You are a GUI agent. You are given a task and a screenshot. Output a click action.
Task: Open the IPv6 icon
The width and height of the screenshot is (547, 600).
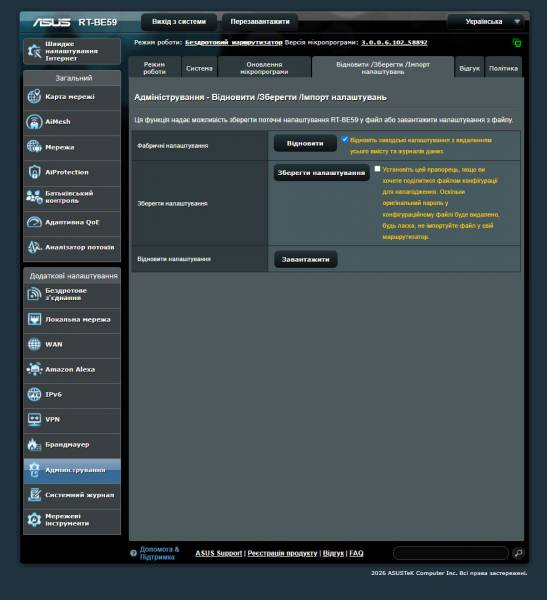click(34, 394)
